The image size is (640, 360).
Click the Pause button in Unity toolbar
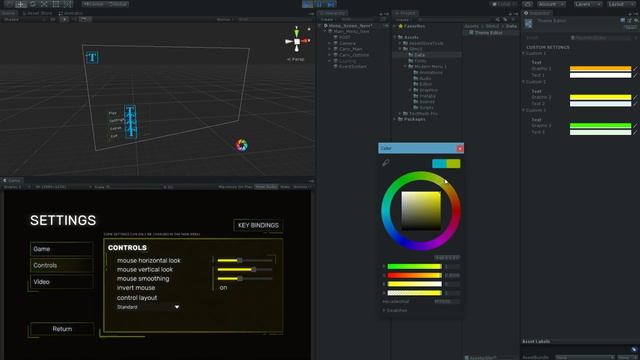pyautogui.click(x=319, y=4)
